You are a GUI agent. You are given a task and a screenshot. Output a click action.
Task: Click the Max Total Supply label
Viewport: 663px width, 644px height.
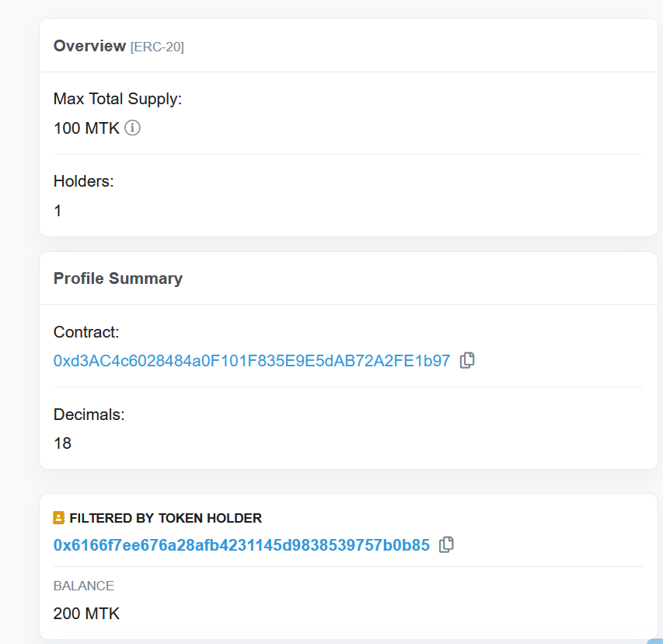[x=117, y=99]
